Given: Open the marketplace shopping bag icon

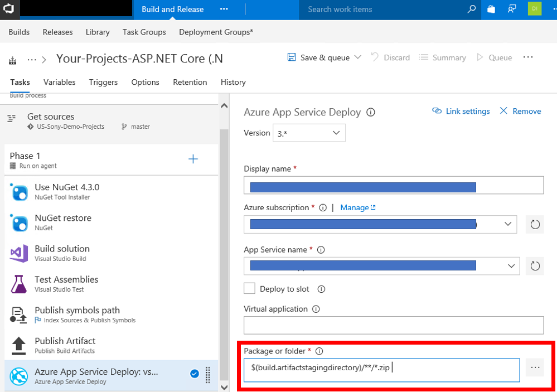Looking at the screenshot, I should point(491,9).
